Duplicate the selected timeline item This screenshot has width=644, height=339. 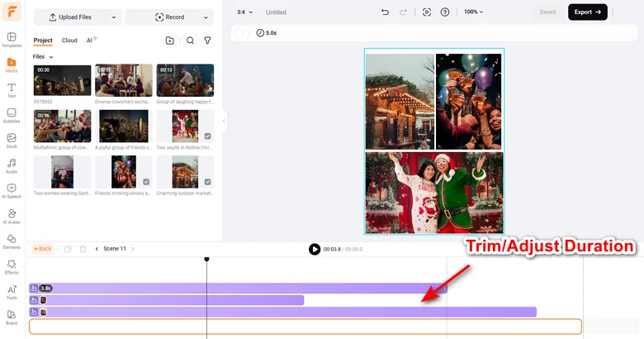(x=68, y=249)
